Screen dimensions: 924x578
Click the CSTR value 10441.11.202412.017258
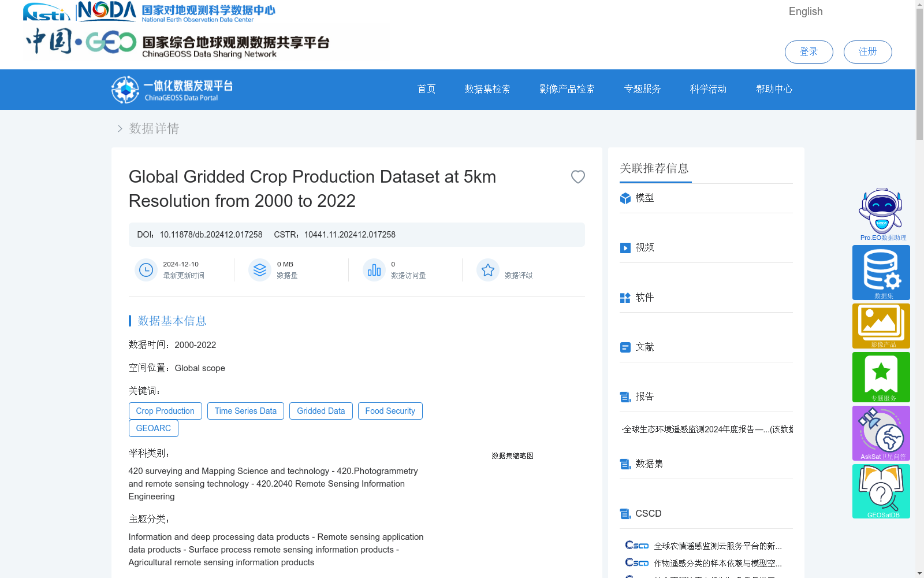(x=350, y=235)
